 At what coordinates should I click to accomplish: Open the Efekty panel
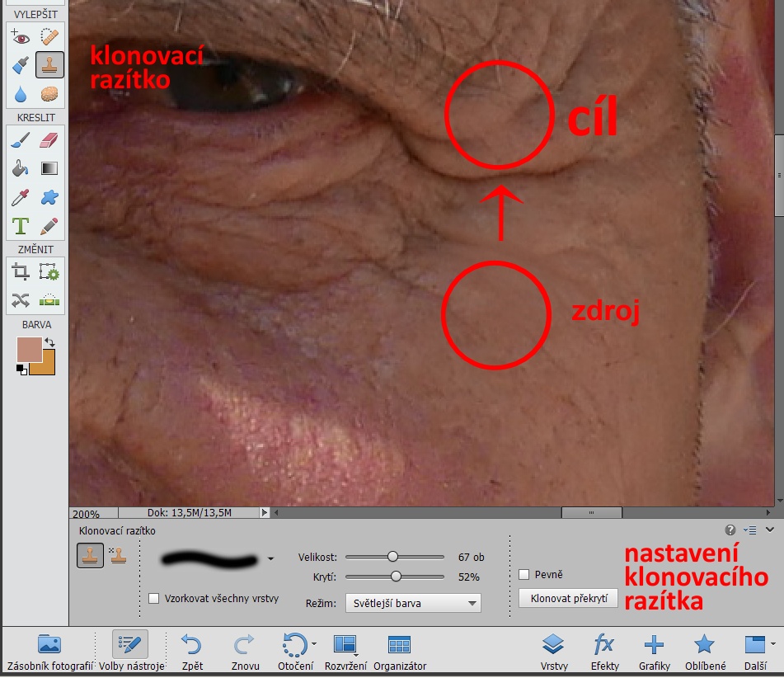[x=604, y=652]
